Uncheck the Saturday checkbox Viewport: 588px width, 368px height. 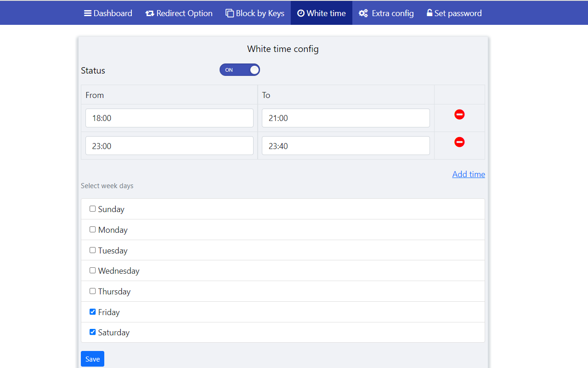click(x=93, y=332)
